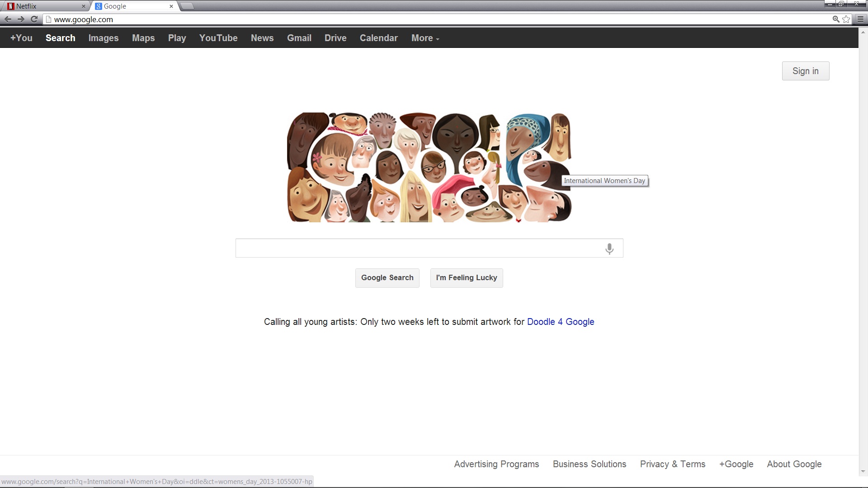Click the browser forward arrow

click(21, 19)
